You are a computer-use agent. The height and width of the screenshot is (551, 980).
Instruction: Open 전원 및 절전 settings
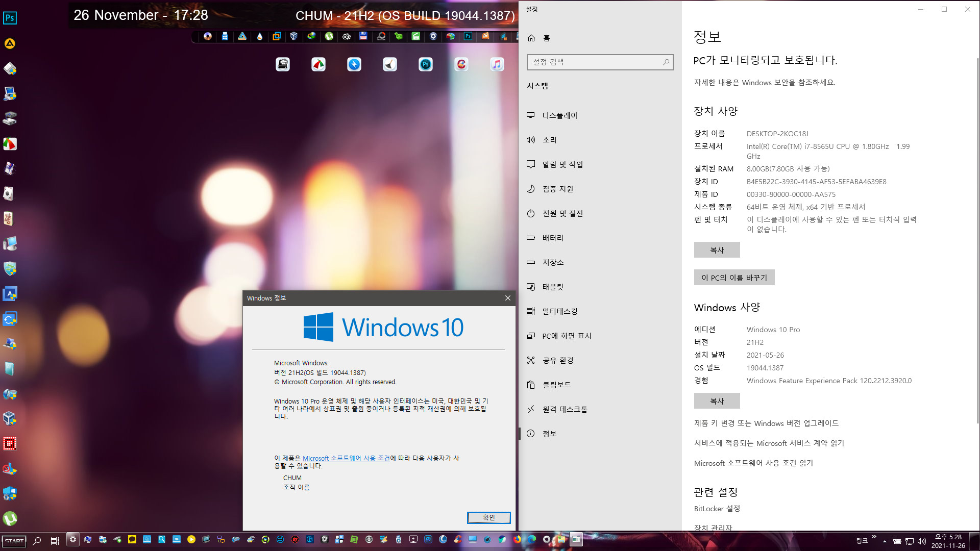600,213
